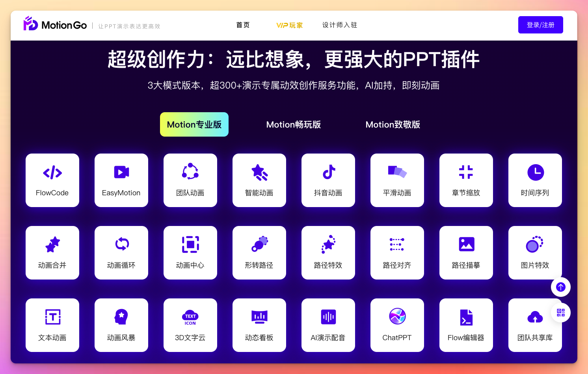Click the 抖音动画 TikTok animation icon
This screenshot has width=588, height=374.
pyautogui.click(x=328, y=180)
